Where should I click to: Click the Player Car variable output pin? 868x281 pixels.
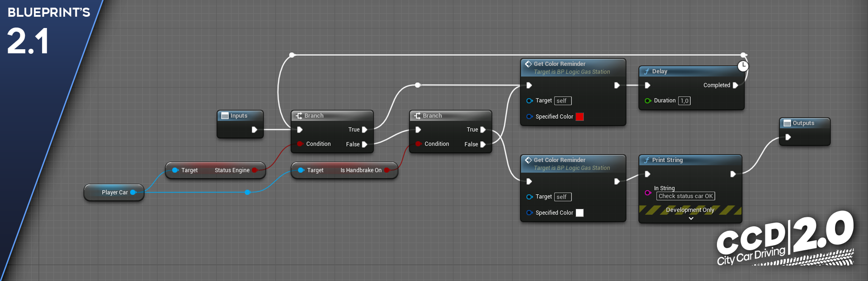click(x=133, y=192)
